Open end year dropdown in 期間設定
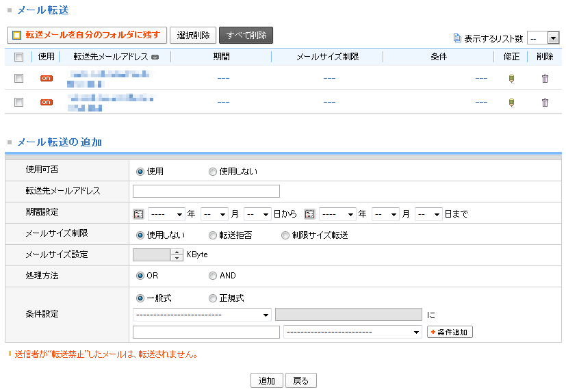Screen dimensions: 566x392 pyautogui.click(x=337, y=214)
